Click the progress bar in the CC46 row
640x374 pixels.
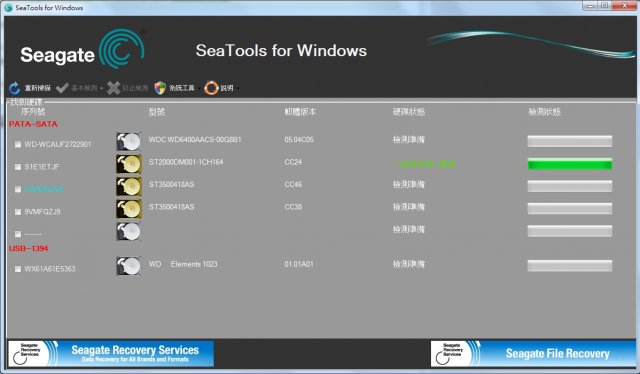[570, 186]
